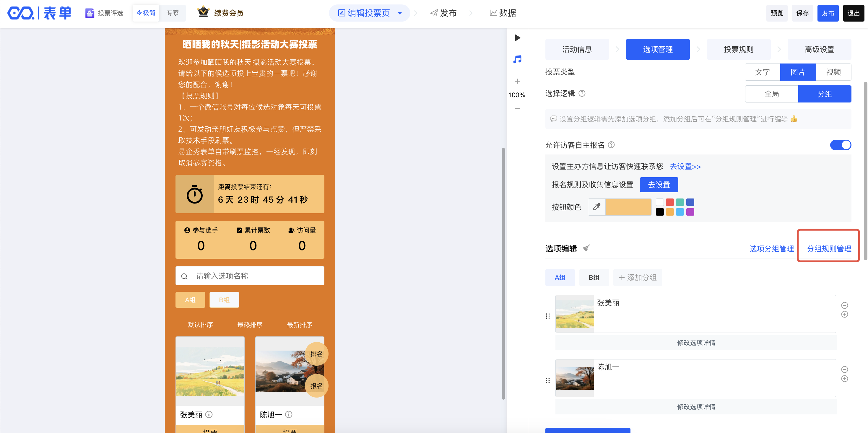868x433 pixels.
Task: Expand 修改选项详情 under 张美丽
Action: (696, 342)
